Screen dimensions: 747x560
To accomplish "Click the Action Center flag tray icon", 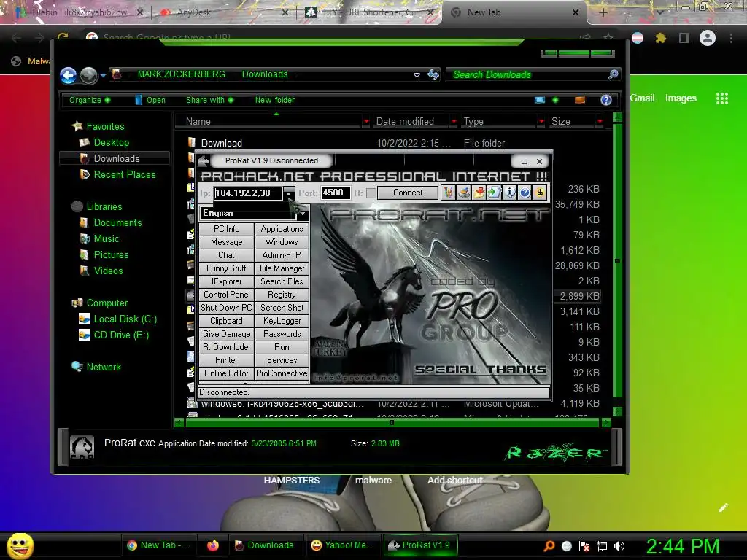I will click(584, 546).
